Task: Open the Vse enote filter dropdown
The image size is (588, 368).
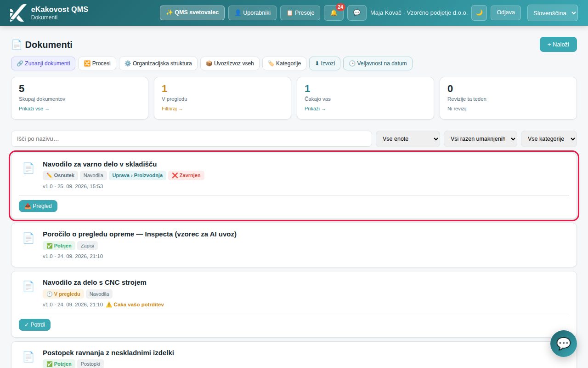Action: (408, 139)
